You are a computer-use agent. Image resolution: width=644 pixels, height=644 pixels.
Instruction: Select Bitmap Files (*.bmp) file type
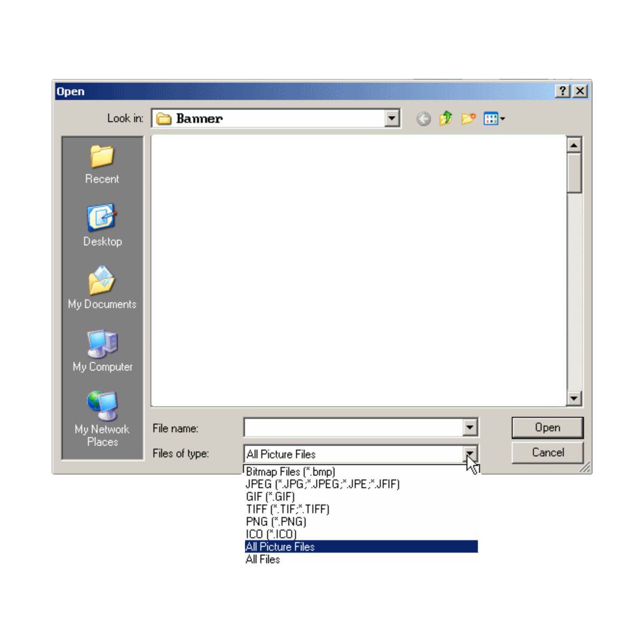[290, 472]
